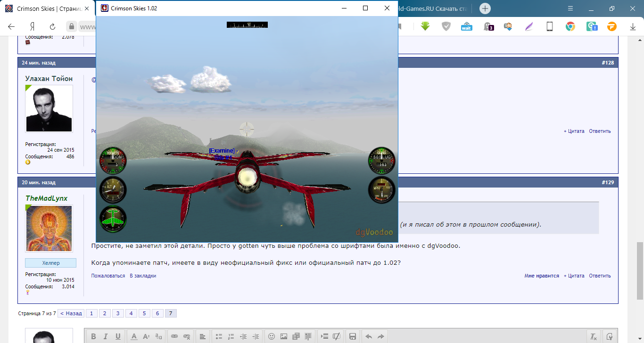The height and width of the screenshot is (343, 644).
Task: Click the Chrome-logo extension icon
Action: pyautogui.click(x=570, y=26)
